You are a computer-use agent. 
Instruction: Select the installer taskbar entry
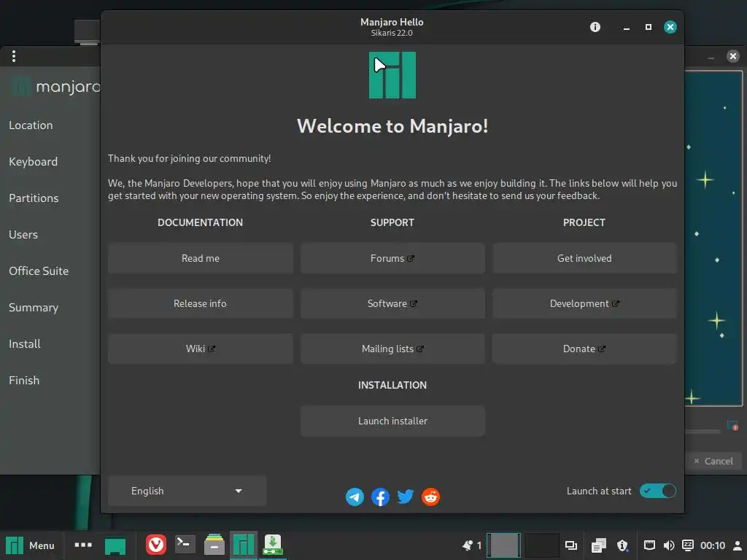[x=273, y=545]
